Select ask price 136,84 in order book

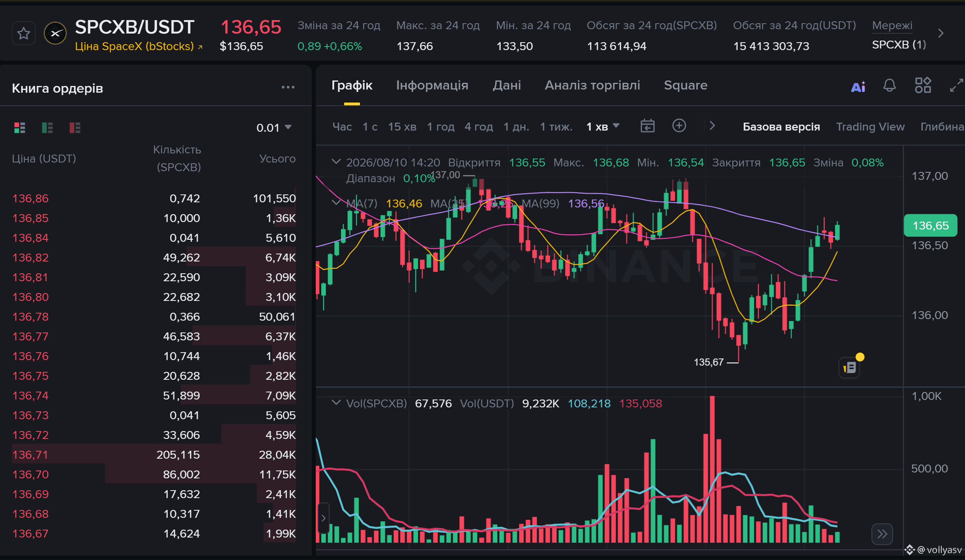[31, 238]
